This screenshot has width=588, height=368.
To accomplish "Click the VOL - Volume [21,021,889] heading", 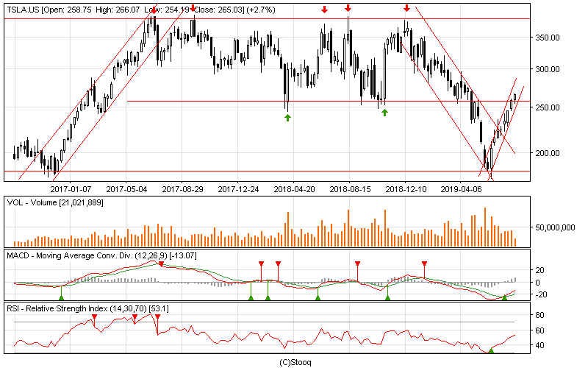I will 55,203.
